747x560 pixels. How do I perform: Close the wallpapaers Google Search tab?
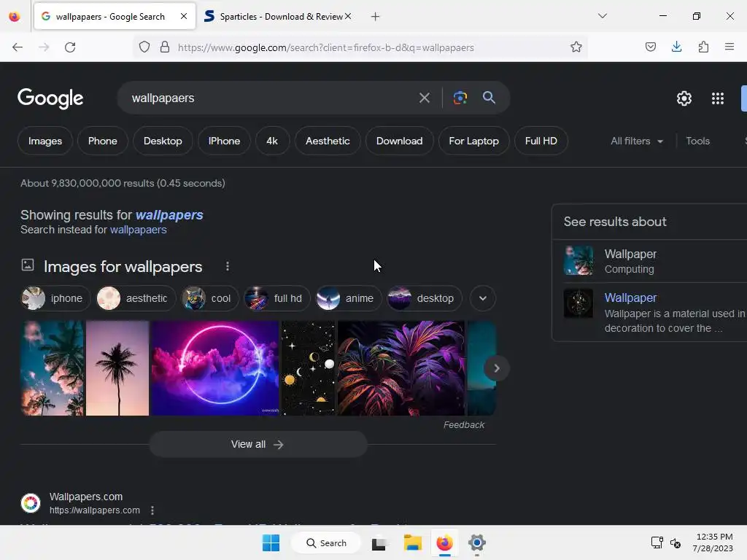(184, 16)
